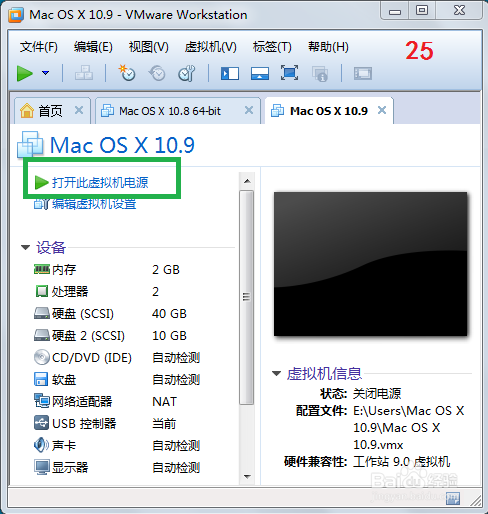This screenshot has width=488, height=514.
Task: Open the power options dropdown arrow
Action: [x=46, y=73]
